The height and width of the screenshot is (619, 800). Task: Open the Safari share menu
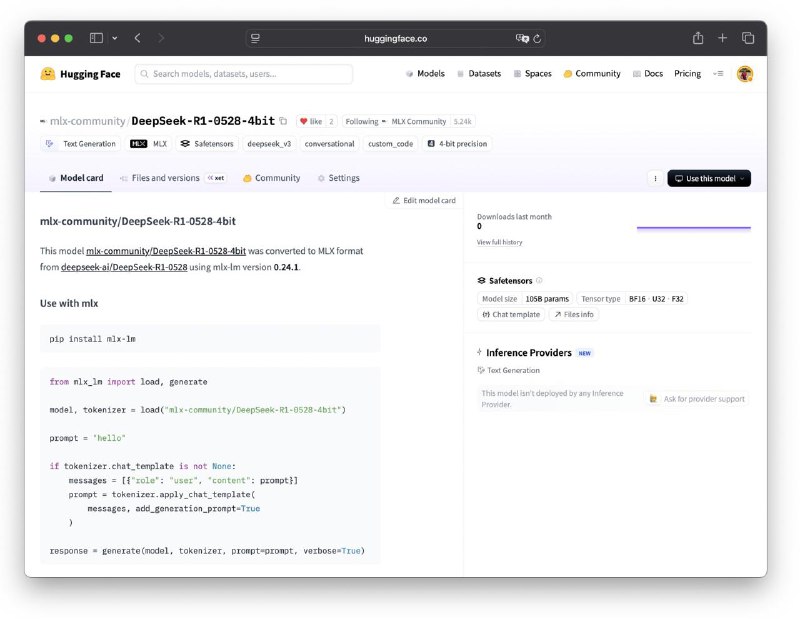pos(698,38)
